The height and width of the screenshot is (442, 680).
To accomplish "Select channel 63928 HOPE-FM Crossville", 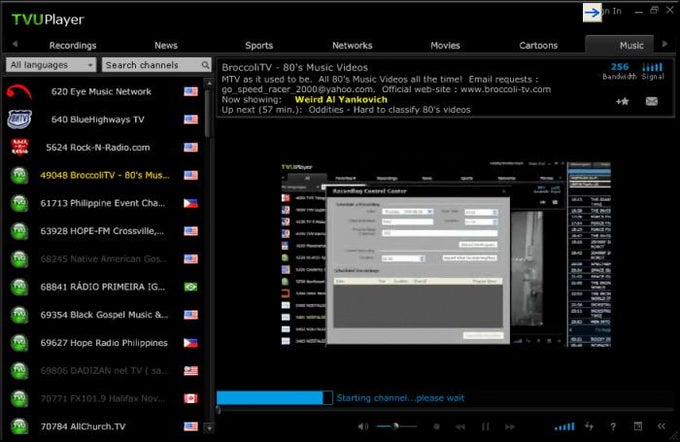I will 102,231.
